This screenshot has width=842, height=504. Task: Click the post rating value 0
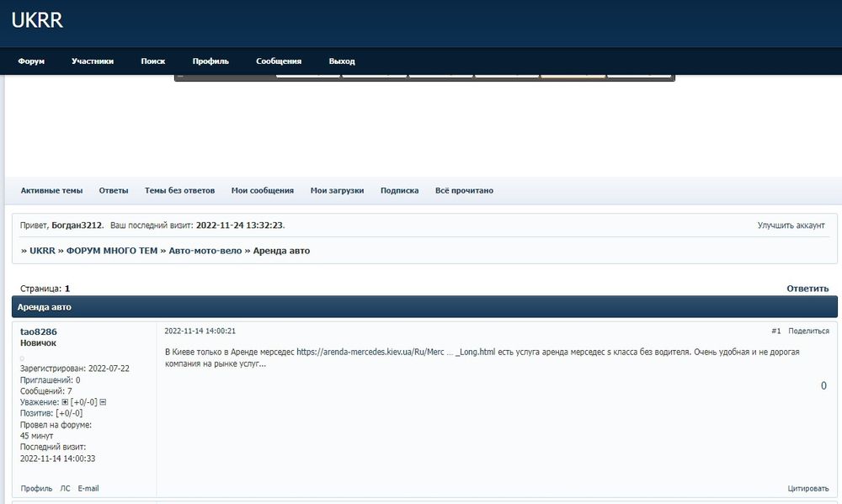tap(823, 386)
